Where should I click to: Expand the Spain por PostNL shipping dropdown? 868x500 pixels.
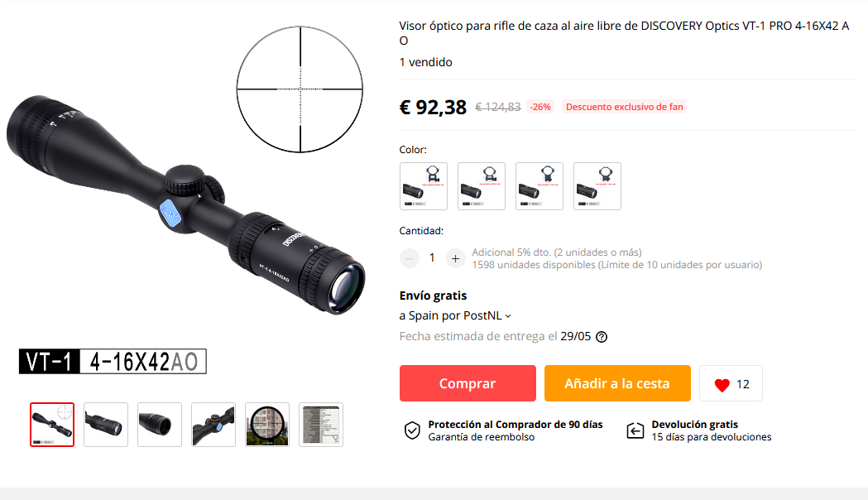click(x=455, y=315)
